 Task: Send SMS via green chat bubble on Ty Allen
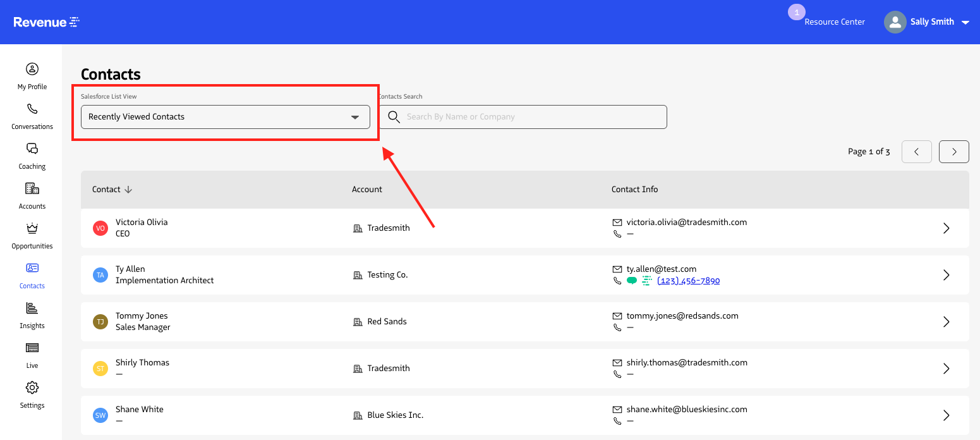coord(631,280)
